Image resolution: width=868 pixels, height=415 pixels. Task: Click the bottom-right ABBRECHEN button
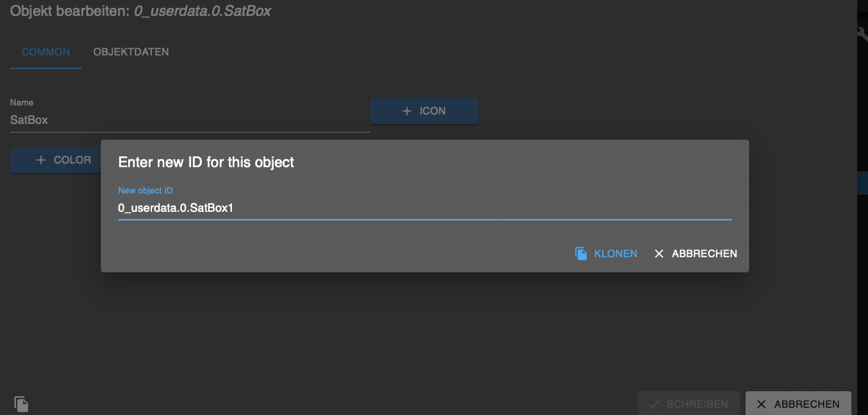click(798, 404)
